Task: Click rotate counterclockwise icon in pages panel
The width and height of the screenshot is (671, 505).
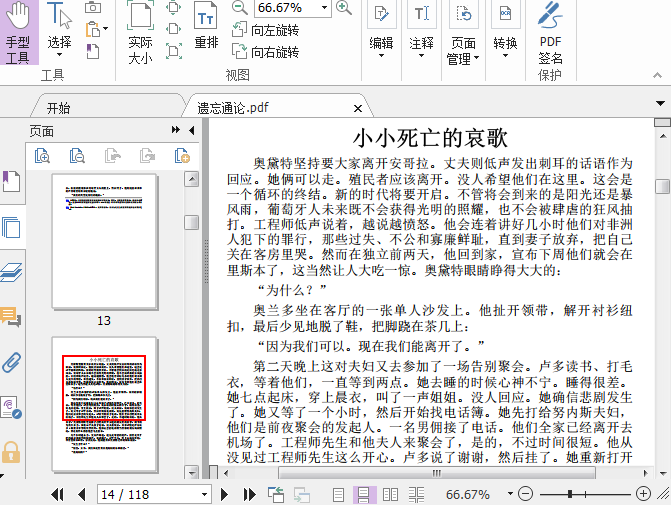Action: coord(113,156)
